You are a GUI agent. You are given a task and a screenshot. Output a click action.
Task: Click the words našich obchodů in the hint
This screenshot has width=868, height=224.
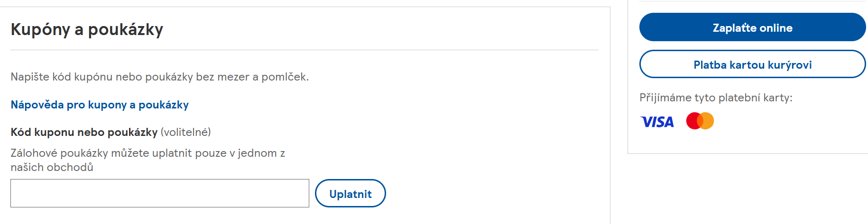coord(52,168)
